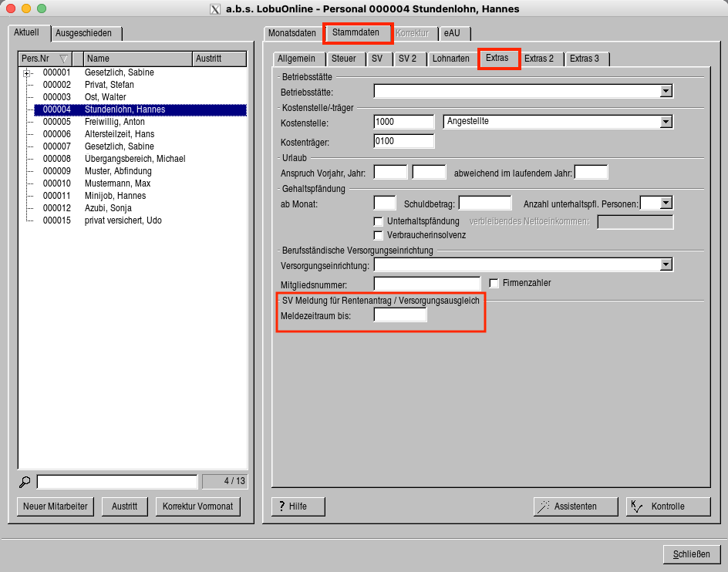This screenshot has height=572, width=728.
Task: Expand tree node for employee 000001
Action: coord(28,72)
